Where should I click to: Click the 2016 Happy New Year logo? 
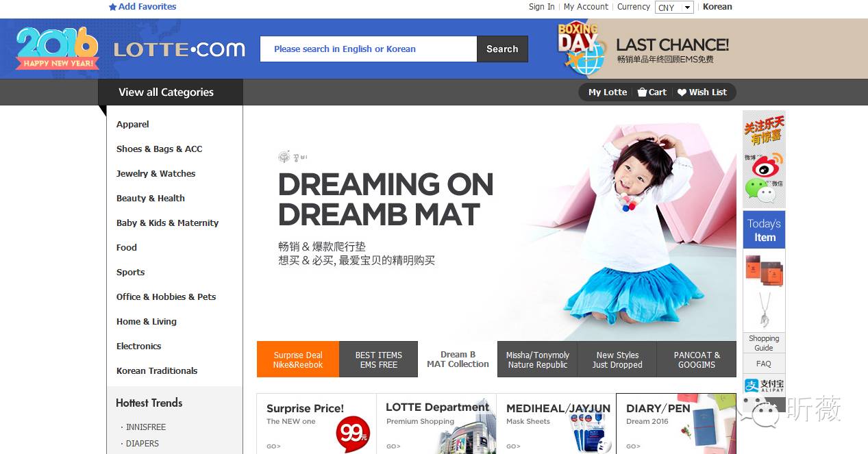[x=58, y=48]
